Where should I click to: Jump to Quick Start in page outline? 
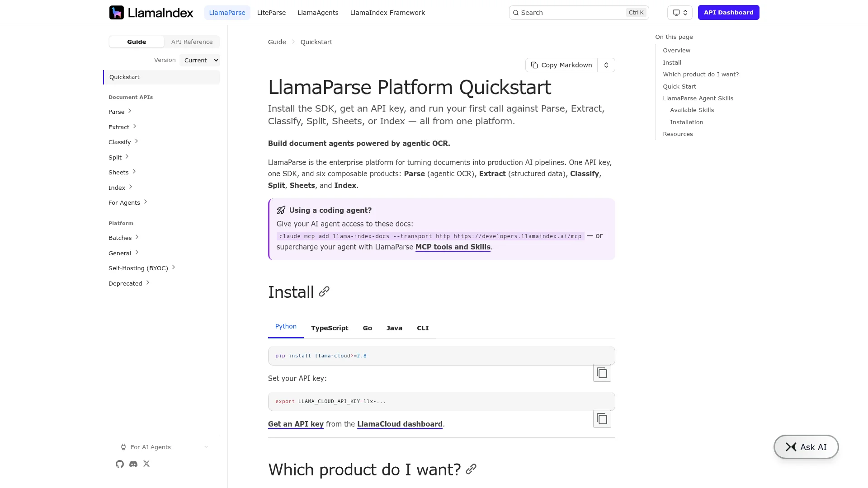coord(679,87)
